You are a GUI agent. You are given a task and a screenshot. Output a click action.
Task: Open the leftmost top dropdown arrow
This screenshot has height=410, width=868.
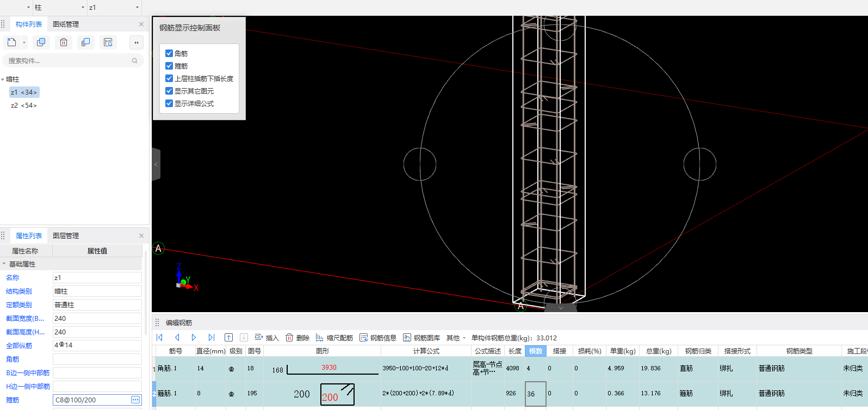point(28,8)
